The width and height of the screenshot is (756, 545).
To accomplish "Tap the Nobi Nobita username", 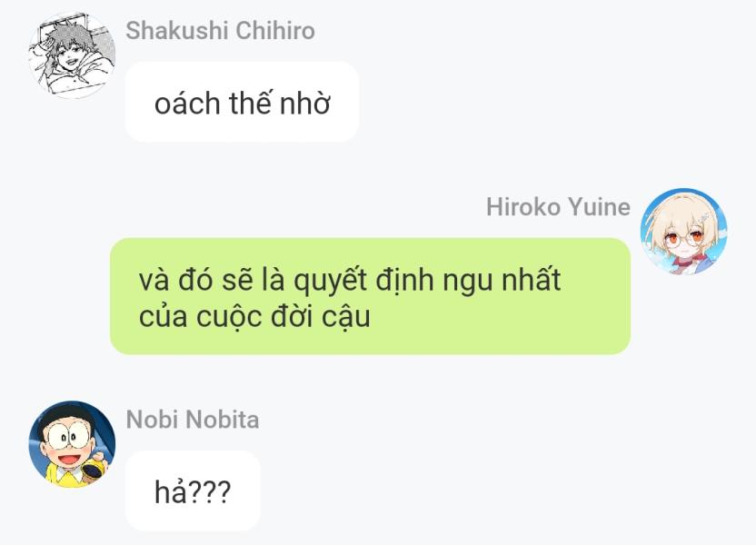I will (x=193, y=420).
